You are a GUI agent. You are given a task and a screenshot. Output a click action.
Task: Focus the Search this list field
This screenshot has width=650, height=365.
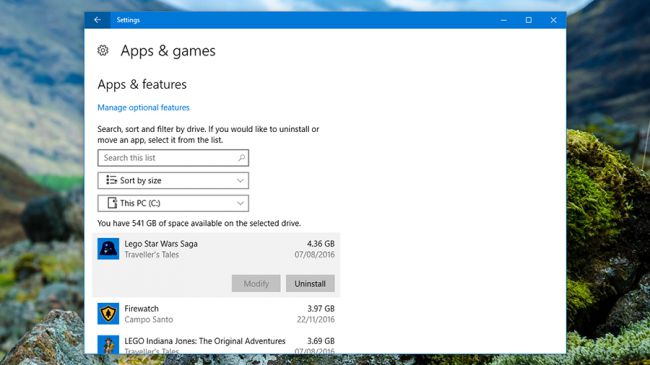point(173,158)
